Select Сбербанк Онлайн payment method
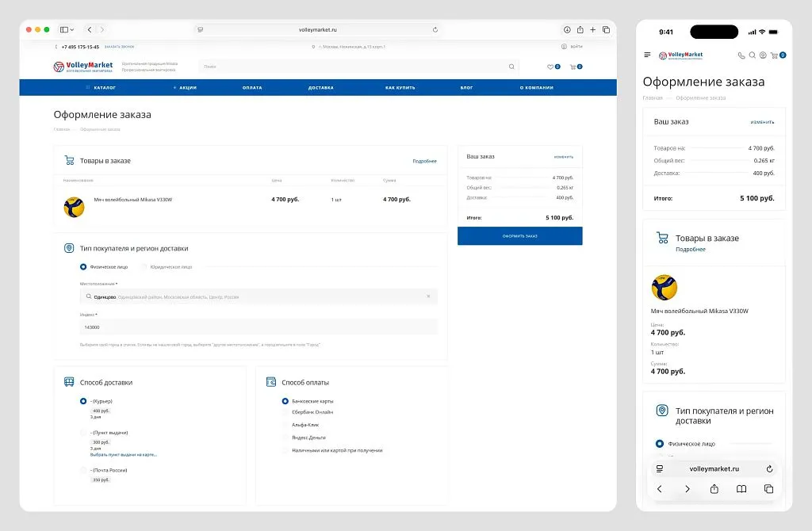Viewport: 812px width, 531px height. tap(285, 412)
